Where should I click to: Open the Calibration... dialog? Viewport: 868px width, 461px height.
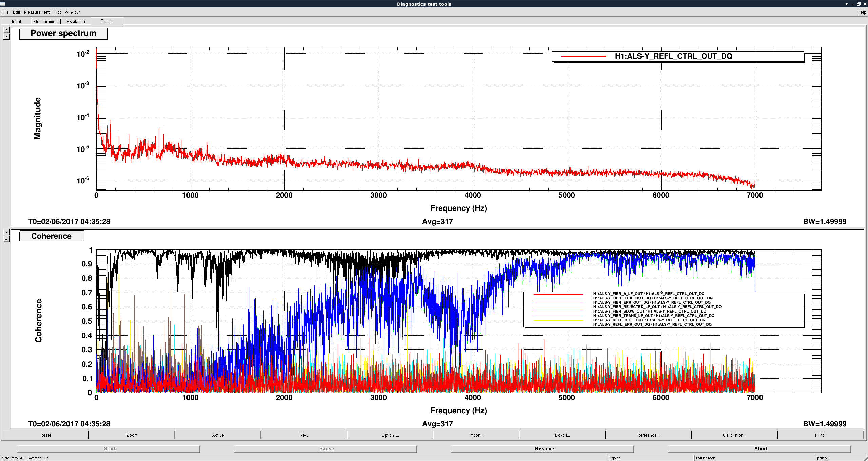pos(735,435)
